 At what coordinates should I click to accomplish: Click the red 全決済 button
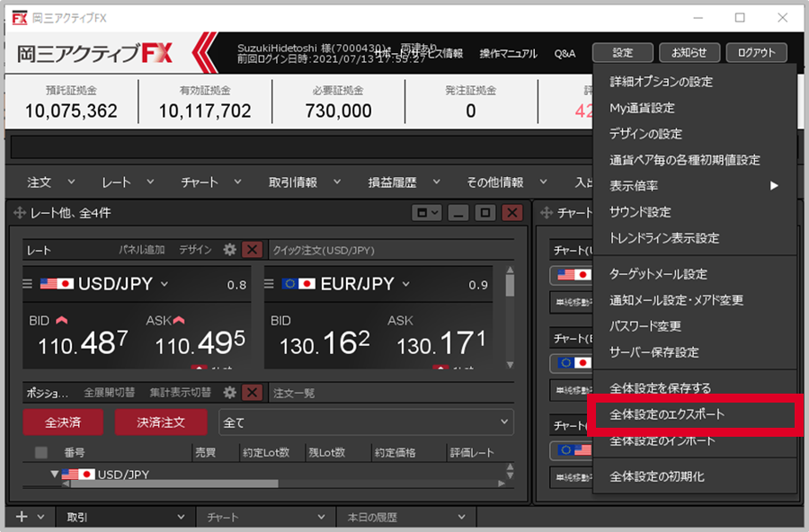(x=63, y=422)
